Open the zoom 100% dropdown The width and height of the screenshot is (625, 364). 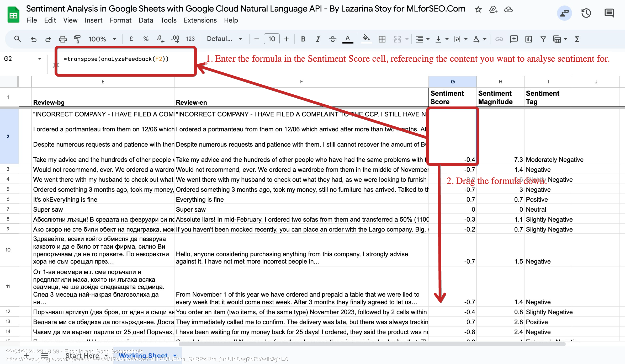pyautogui.click(x=102, y=39)
